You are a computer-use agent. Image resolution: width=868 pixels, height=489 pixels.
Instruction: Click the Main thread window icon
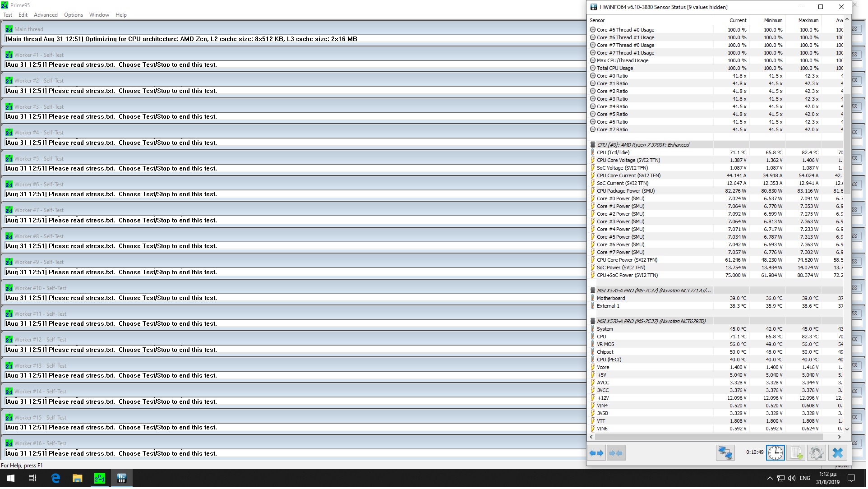click(x=9, y=29)
